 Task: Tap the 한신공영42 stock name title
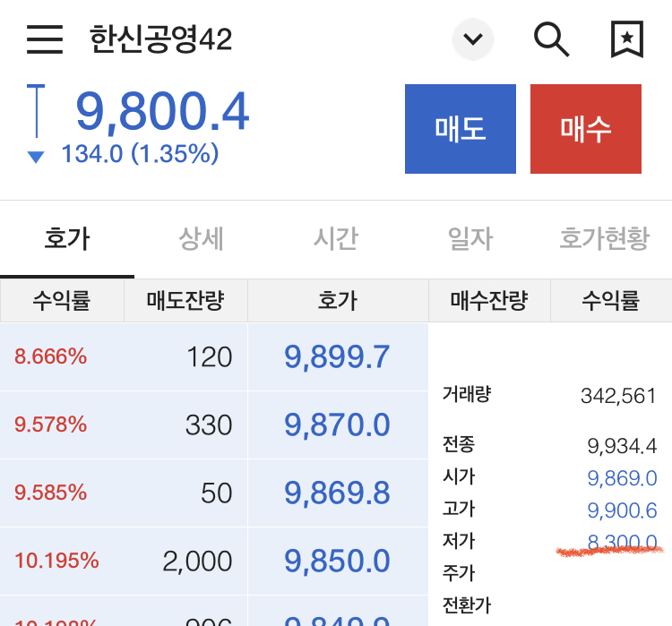161,39
